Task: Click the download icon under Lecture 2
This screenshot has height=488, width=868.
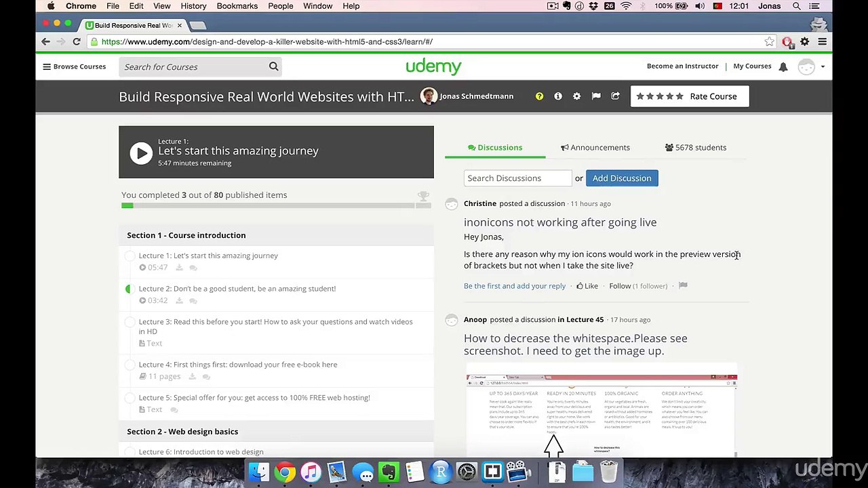Action: tap(179, 301)
